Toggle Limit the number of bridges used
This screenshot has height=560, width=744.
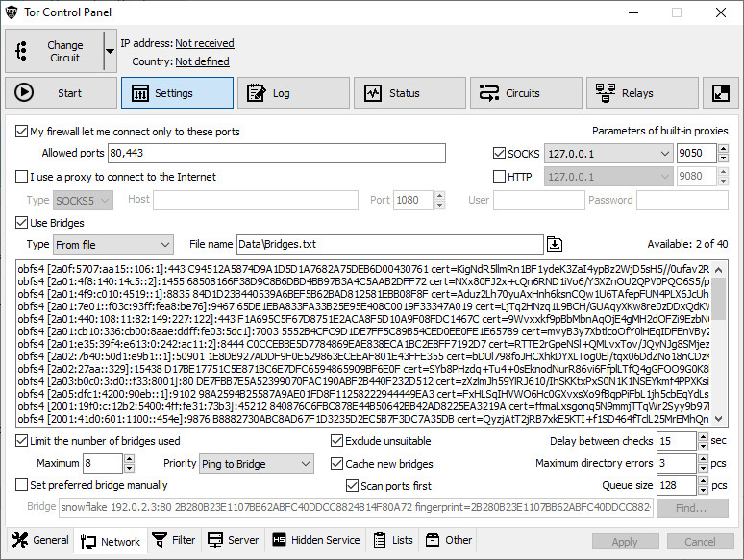pos(21,441)
